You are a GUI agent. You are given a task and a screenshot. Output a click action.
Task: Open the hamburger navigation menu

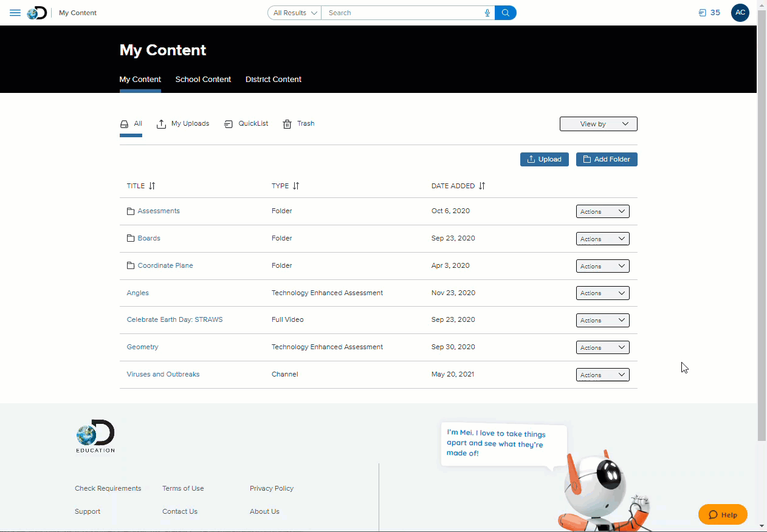click(x=15, y=12)
